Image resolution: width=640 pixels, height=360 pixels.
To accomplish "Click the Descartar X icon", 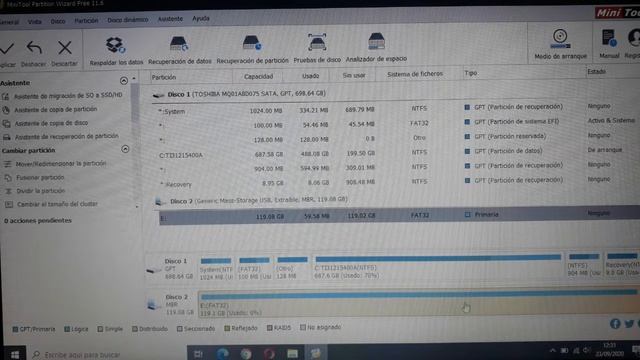I will 64,48.
